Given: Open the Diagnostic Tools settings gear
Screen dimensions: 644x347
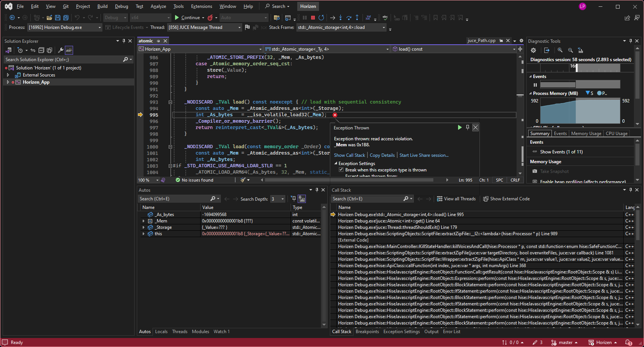Looking at the screenshot, I should (x=533, y=50).
